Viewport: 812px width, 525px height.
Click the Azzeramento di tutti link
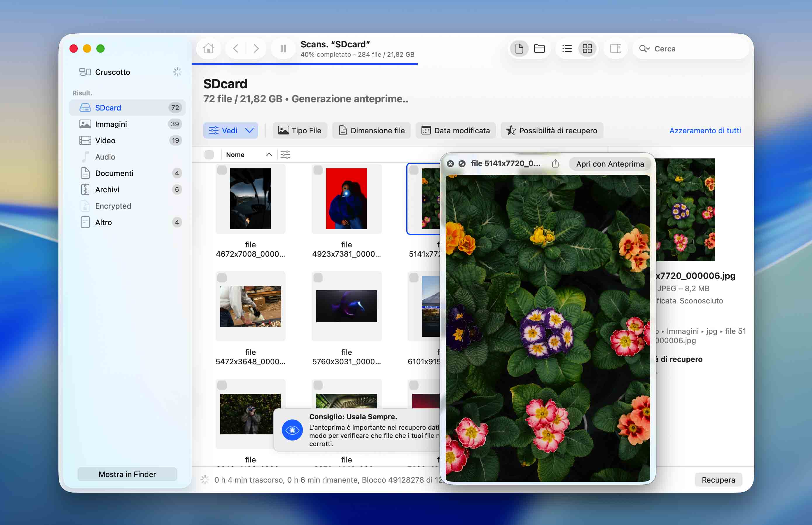coord(705,131)
